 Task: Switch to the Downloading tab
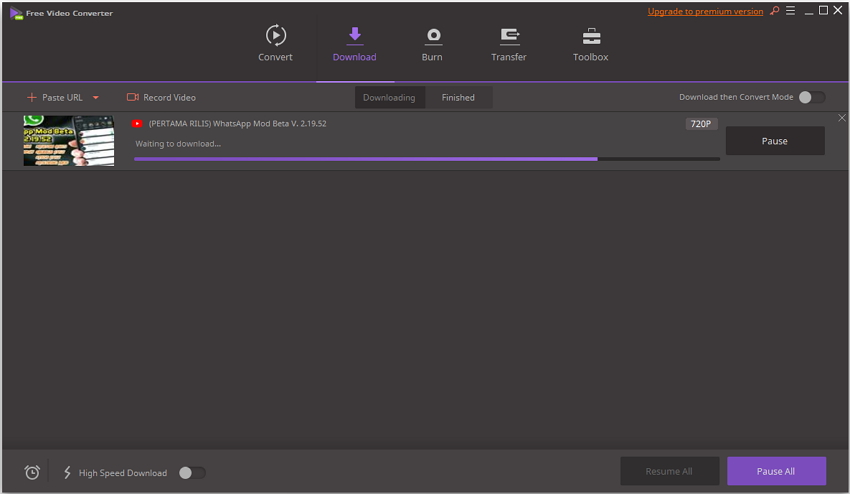pyautogui.click(x=389, y=98)
